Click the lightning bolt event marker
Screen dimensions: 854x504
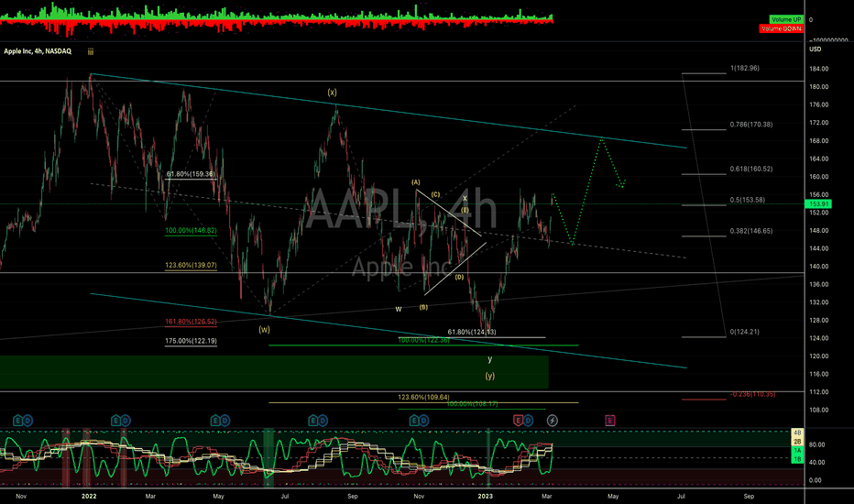click(x=552, y=420)
